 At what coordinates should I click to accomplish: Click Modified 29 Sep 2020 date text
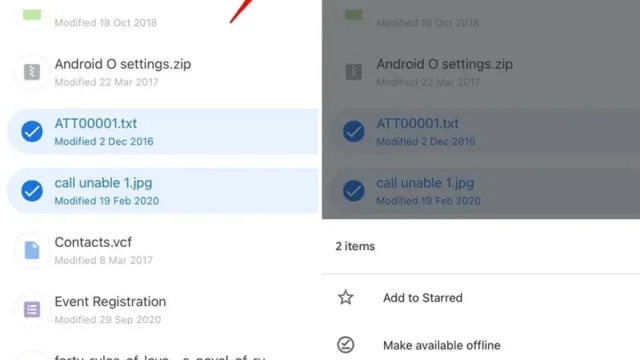click(x=108, y=320)
